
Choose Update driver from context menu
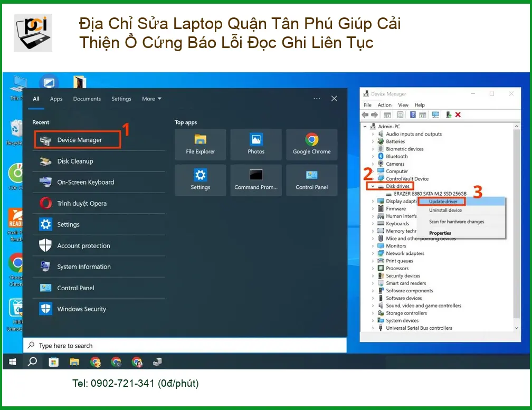tap(461, 202)
